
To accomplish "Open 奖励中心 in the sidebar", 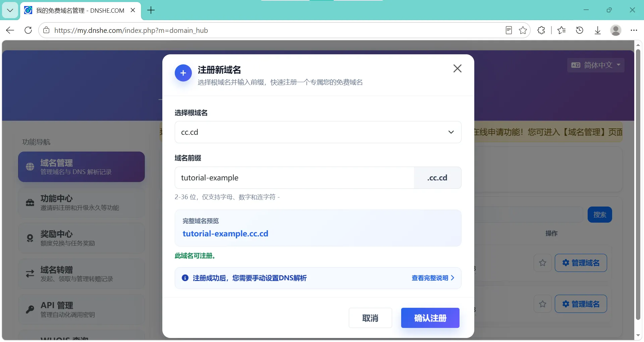I will click(x=82, y=238).
